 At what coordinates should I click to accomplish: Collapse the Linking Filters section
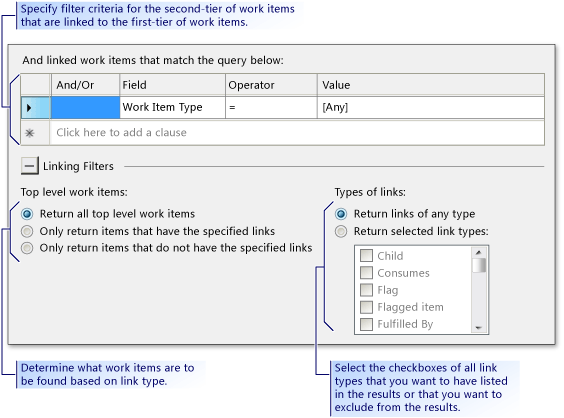pyautogui.click(x=29, y=166)
